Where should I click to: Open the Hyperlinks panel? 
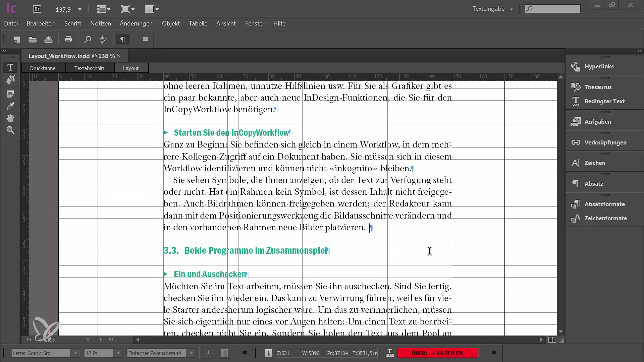(x=599, y=66)
